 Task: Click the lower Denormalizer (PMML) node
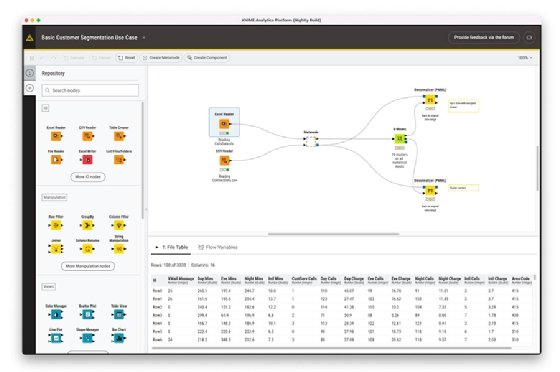pos(430,191)
